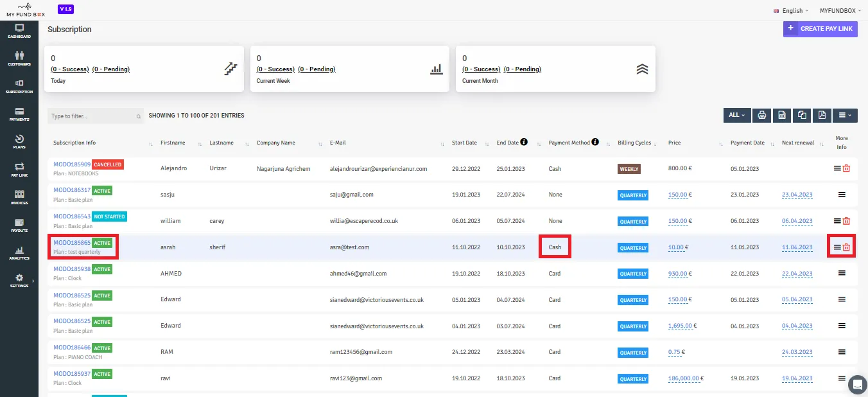This screenshot has height=397, width=868.
Task: Copy the table data to clipboard
Action: pos(802,115)
